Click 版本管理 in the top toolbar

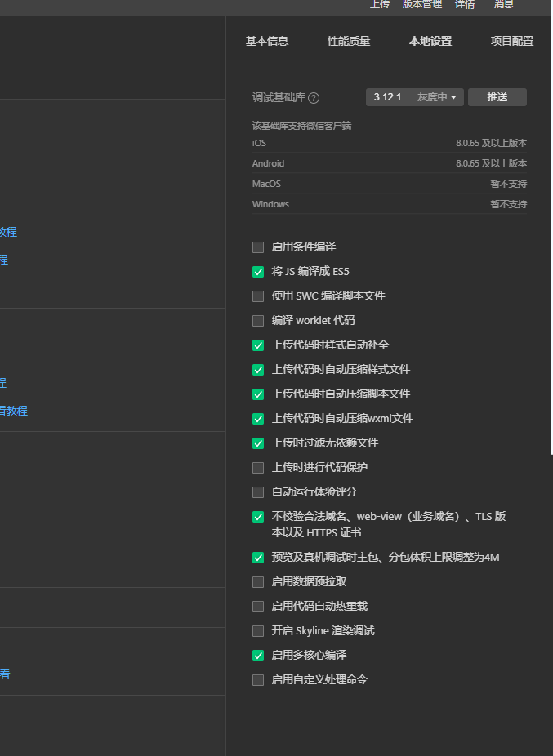click(x=421, y=4)
